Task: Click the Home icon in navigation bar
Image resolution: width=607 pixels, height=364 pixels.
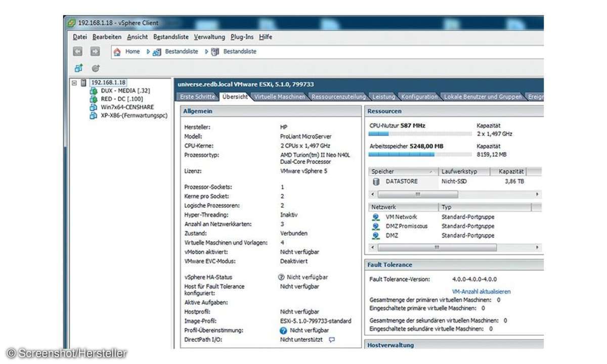Action: click(x=117, y=52)
